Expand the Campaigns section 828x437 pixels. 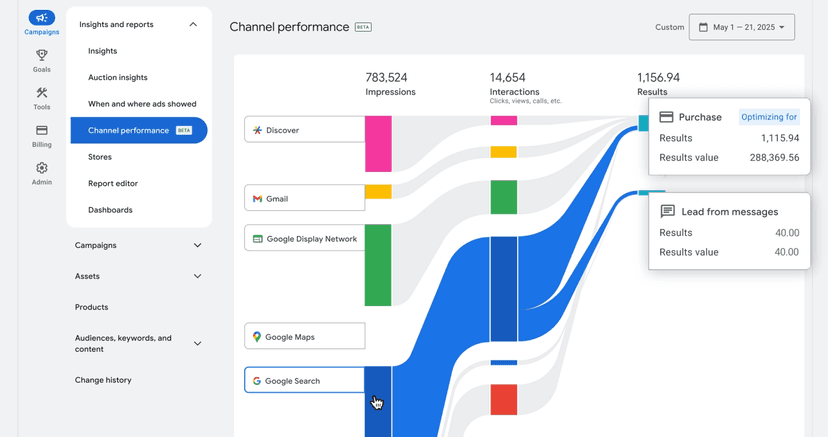point(197,245)
